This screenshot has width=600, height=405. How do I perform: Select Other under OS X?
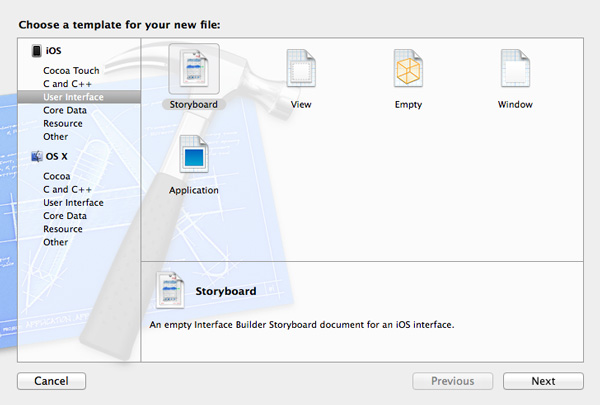(x=55, y=242)
